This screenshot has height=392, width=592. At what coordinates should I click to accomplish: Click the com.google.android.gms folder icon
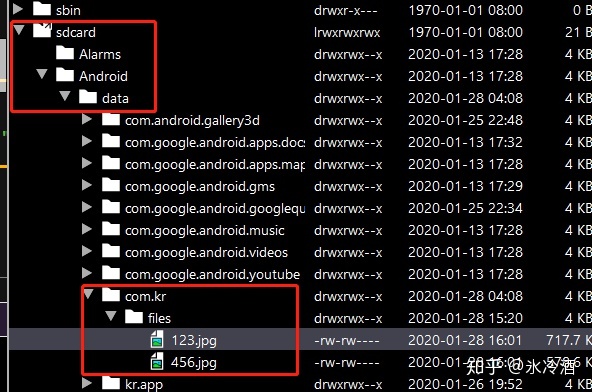click(111, 185)
